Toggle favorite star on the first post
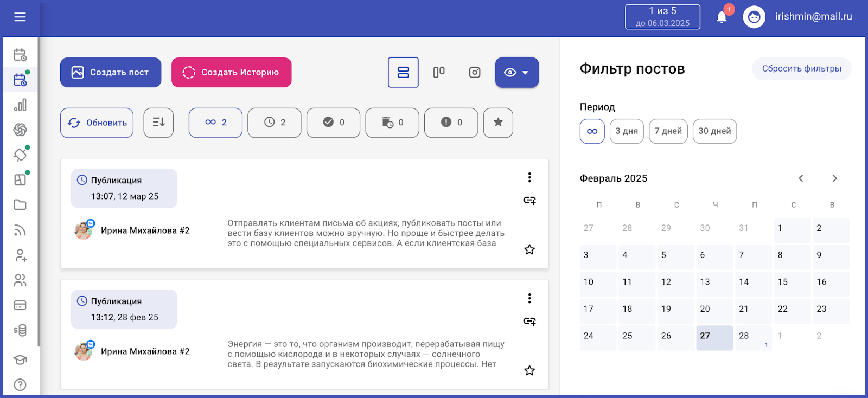The height and width of the screenshot is (398, 868). [529, 249]
